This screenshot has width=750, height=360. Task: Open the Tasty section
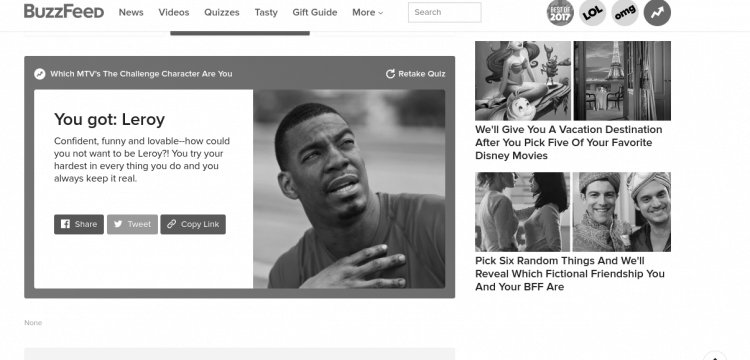click(x=266, y=12)
